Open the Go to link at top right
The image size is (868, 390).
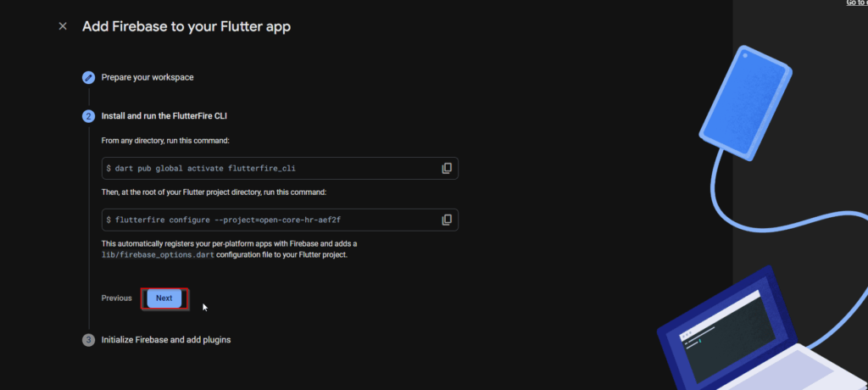pos(855,3)
